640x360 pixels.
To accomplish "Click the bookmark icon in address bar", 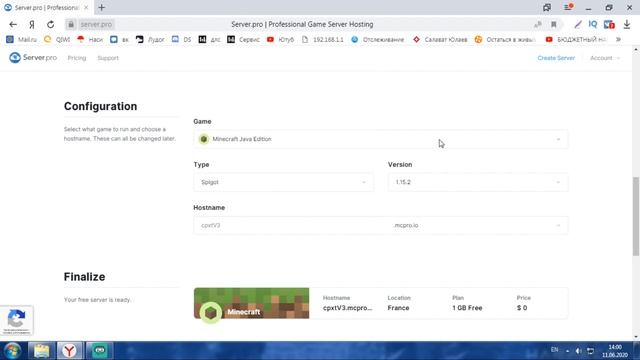I will click(x=553, y=24).
